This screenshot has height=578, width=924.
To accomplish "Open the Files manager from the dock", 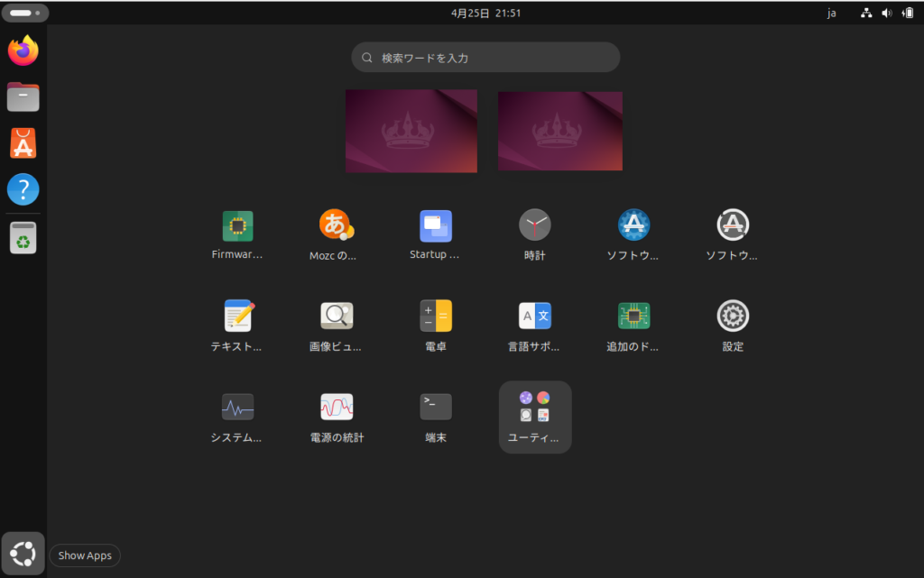I will click(x=23, y=96).
